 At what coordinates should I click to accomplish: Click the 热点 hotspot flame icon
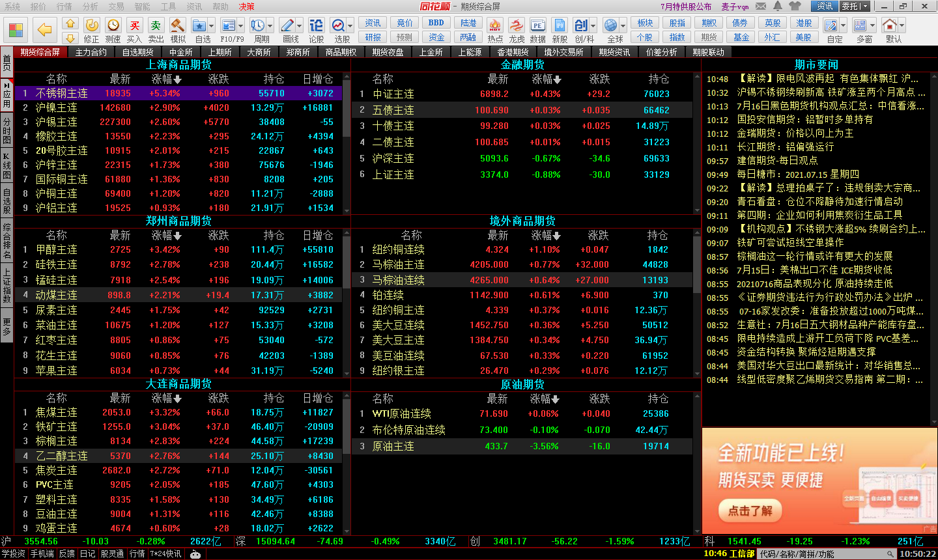[495, 25]
